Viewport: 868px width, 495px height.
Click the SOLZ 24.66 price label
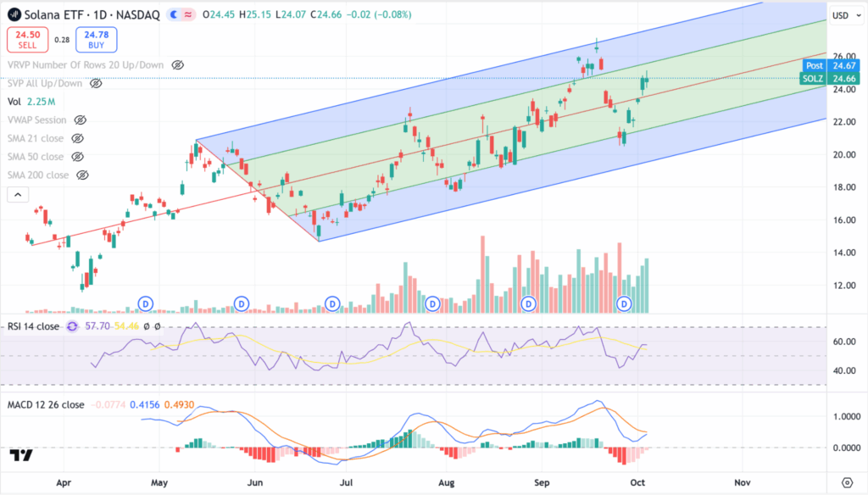pos(830,79)
